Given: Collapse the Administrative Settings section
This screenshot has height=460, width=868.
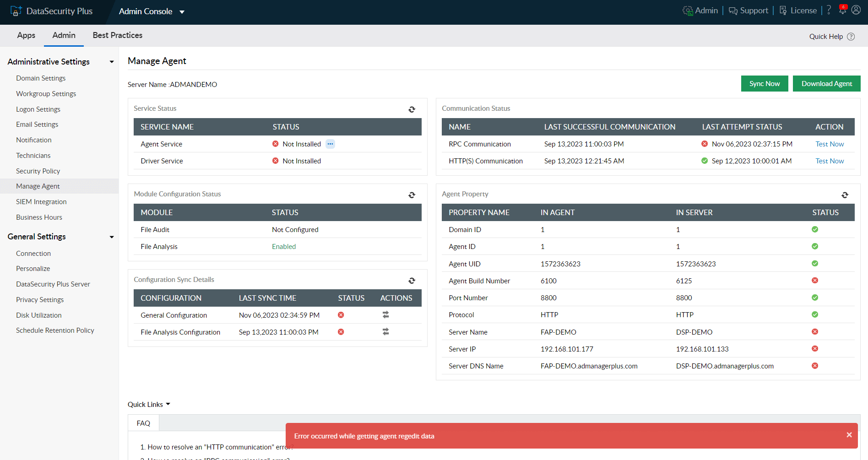Looking at the screenshot, I should (x=111, y=62).
